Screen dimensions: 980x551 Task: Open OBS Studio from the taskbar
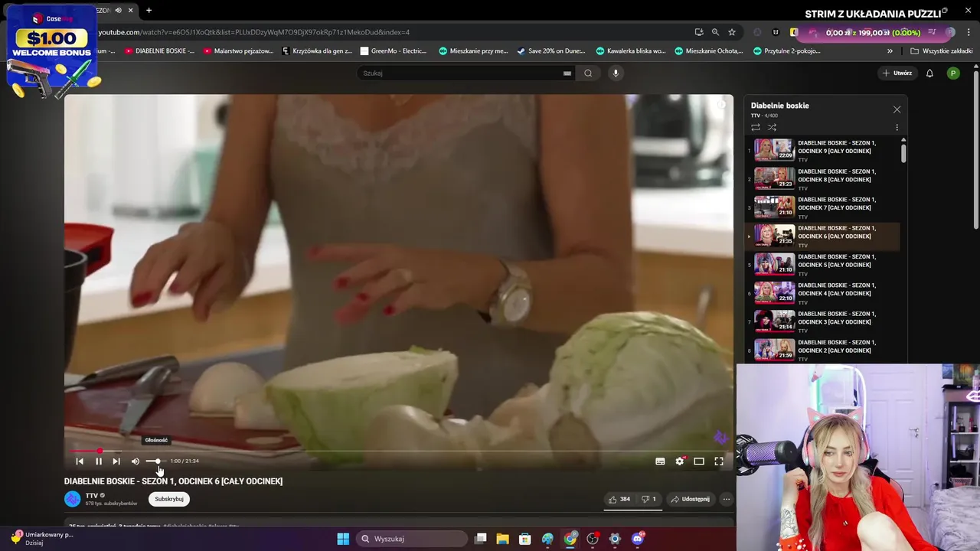[593, 539]
